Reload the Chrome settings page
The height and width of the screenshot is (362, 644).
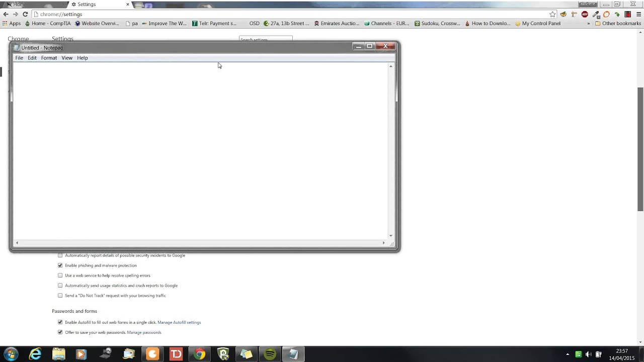coord(25,14)
